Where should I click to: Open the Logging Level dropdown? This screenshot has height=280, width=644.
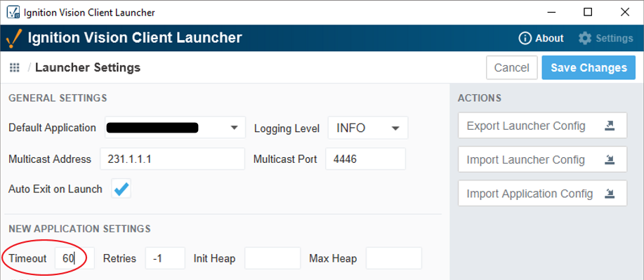(x=368, y=128)
